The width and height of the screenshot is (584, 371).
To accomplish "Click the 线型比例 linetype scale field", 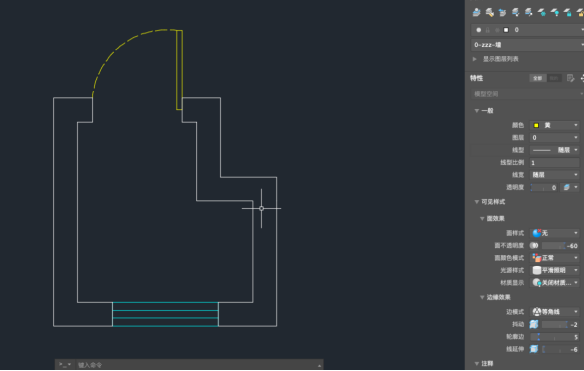I will tap(555, 162).
